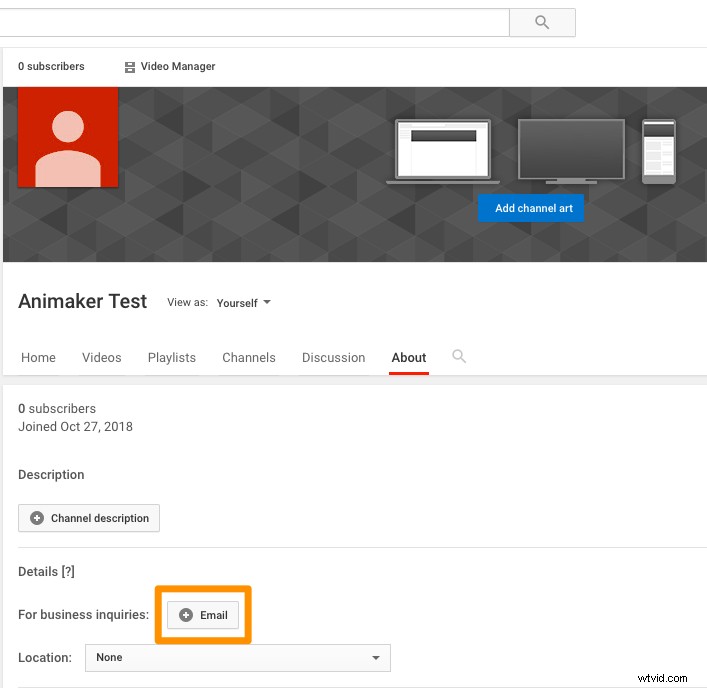Click the Channel description button
Image resolution: width=707 pixels, height=688 pixels.
[89, 518]
